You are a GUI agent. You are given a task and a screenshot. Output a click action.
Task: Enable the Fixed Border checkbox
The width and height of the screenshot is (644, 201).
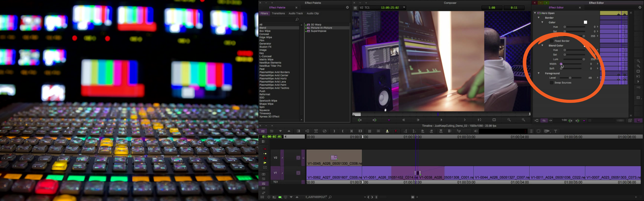point(551,41)
